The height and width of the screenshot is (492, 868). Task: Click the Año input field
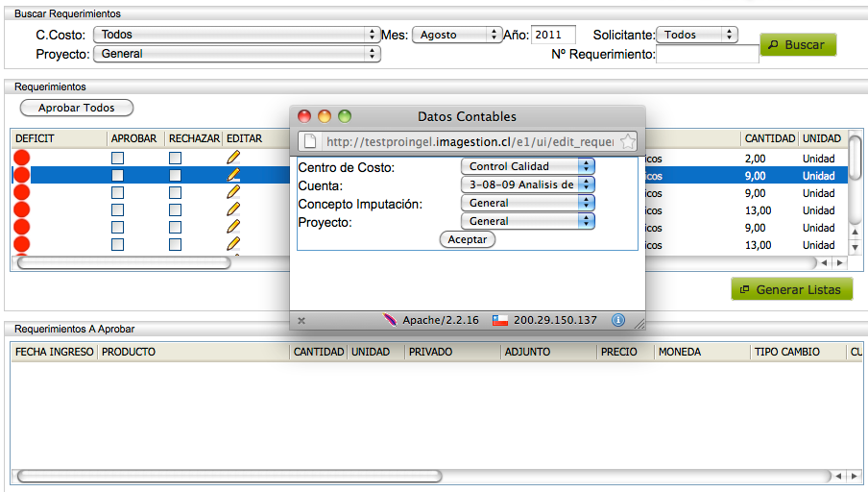tap(553, 35)
